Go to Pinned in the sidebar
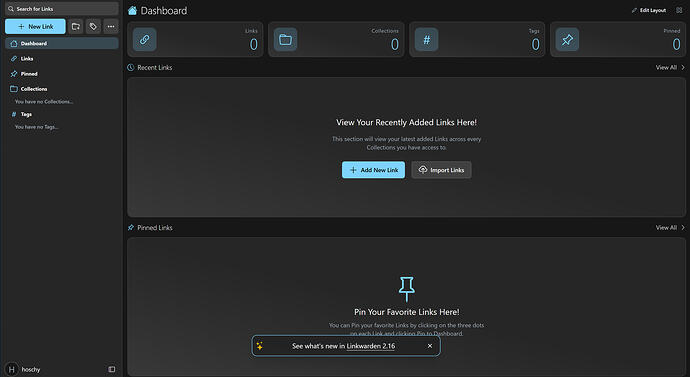The height and width of the screenshot is (377, 690). pyautogui.click(x=62, y=73)
